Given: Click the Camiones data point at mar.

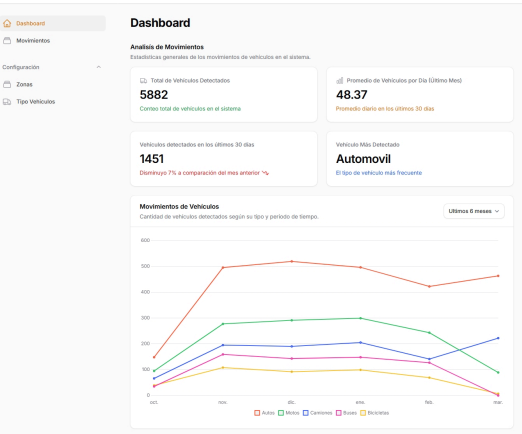Looking at the screenshot, I should 498,338.
